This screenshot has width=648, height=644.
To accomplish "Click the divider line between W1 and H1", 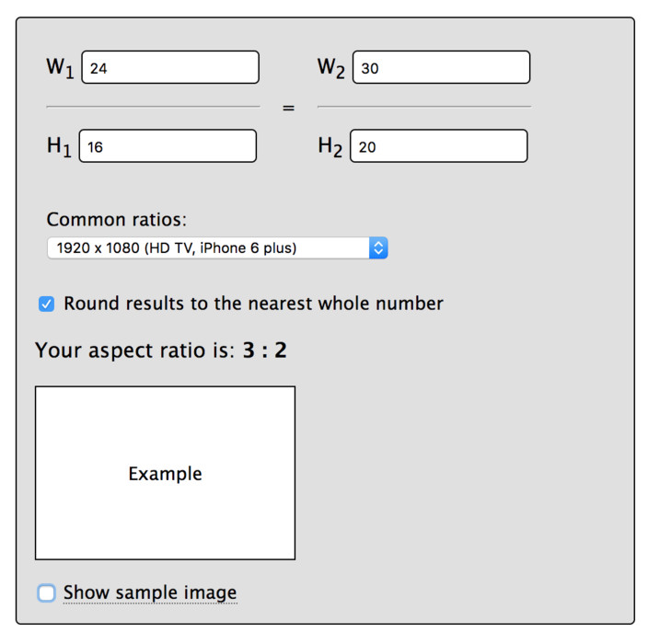I will (x=153, y=107).
